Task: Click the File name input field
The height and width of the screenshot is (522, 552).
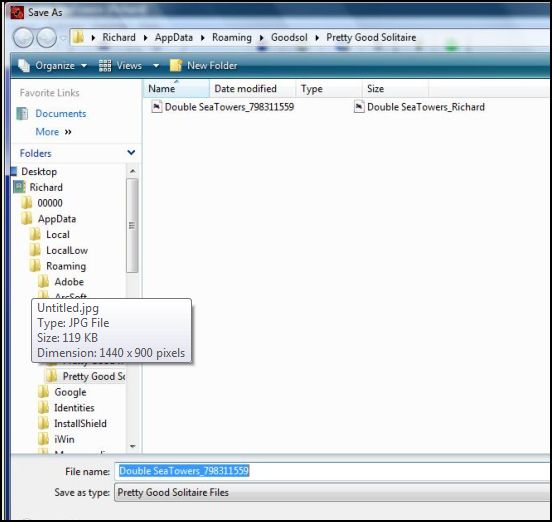Action: pyautogui.click(x=333, y=471)
